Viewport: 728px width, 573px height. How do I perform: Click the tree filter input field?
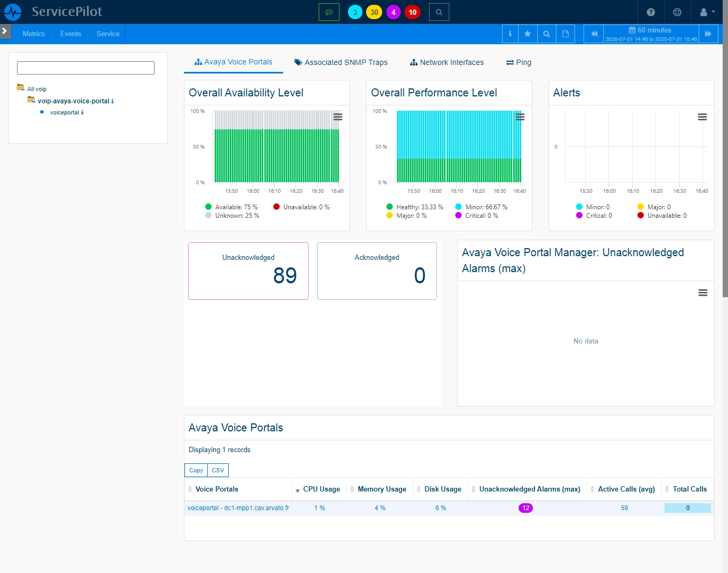pyautogui.click(x=86, y=68)
